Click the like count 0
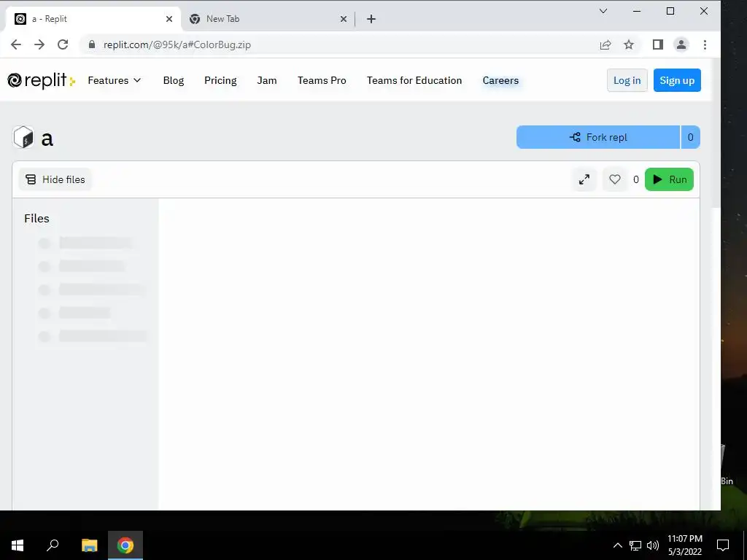 [x=636, y=179]
